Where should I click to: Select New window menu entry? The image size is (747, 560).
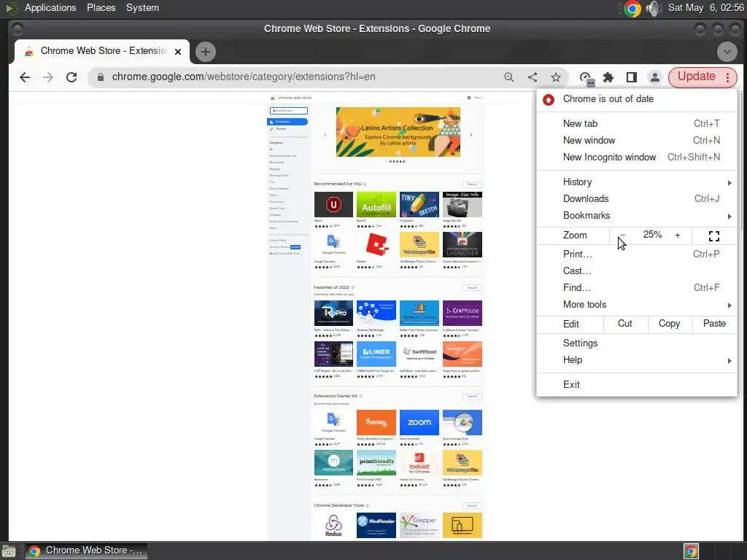tap(636, 140)
